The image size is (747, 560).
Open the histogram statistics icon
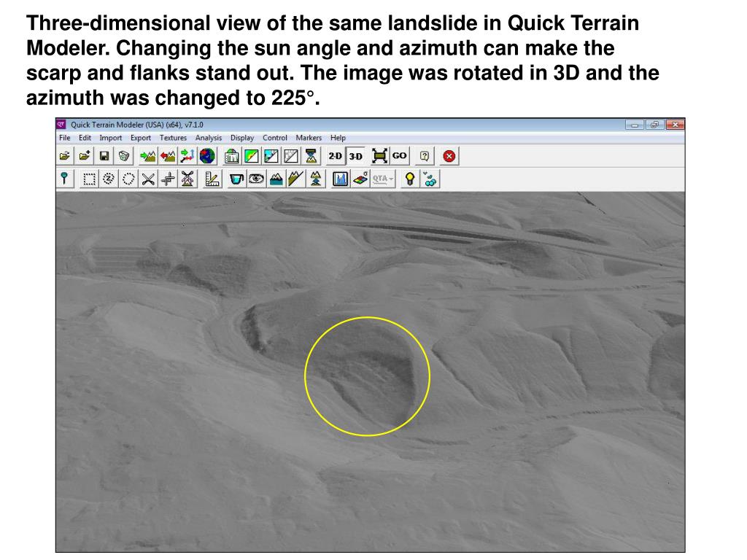point(340,179)
